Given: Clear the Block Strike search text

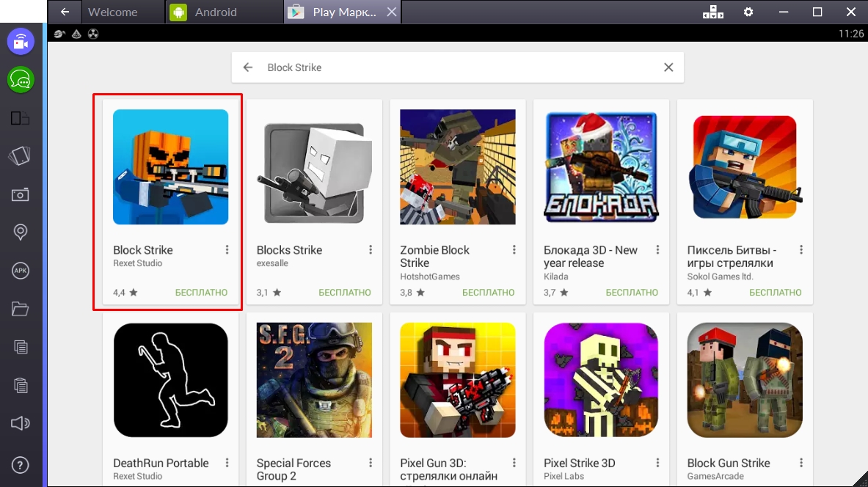Looking at the screenshot, I should point(668,67).
